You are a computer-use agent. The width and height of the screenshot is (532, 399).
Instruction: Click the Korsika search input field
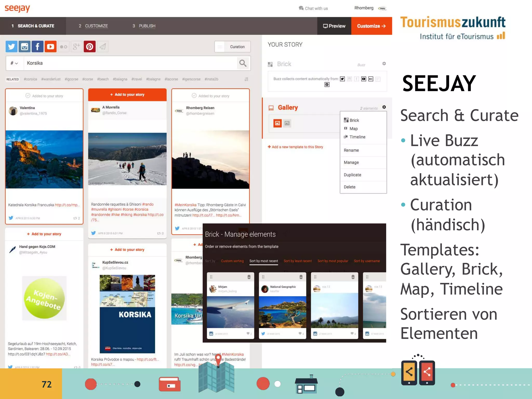click(130, 63)
